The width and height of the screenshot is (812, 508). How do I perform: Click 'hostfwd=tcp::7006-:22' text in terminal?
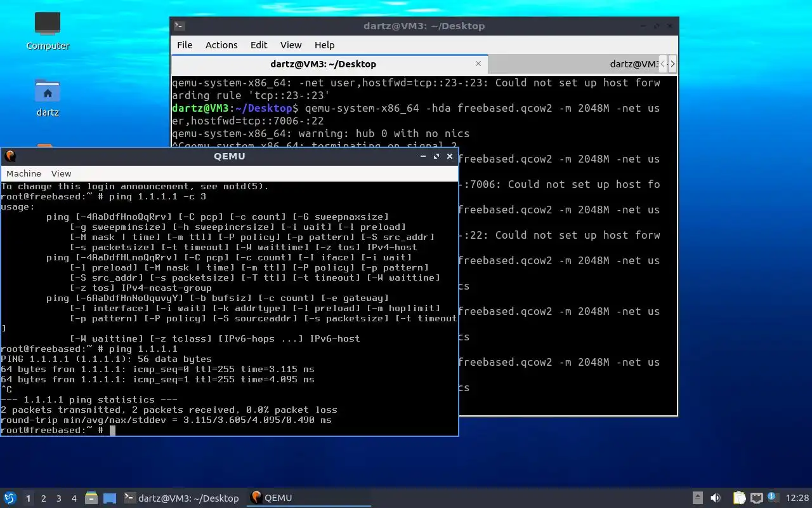pyautogui.click(x=258, y=121)
